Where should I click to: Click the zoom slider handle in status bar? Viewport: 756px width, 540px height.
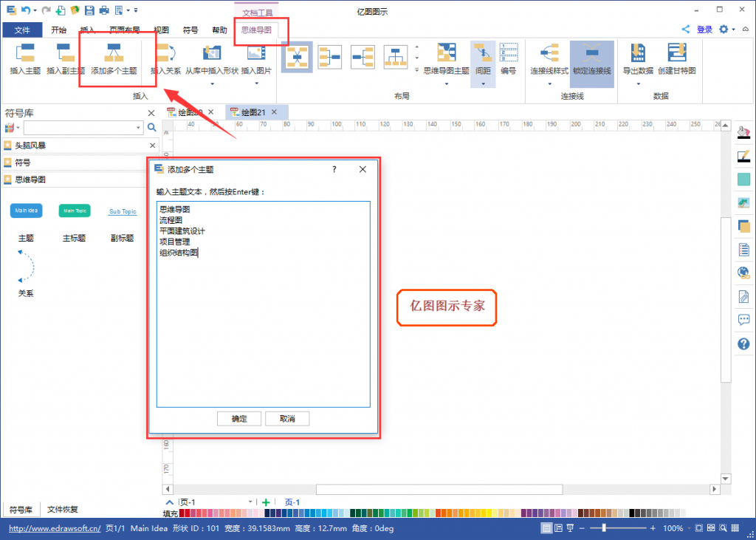coord(604,528)
